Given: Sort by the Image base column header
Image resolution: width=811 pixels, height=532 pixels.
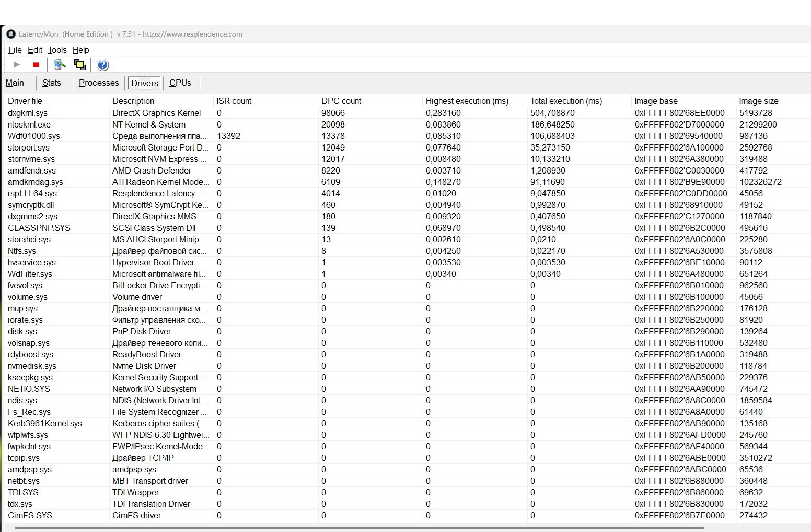Looking at the screenshot, I should (x=684, y=101).
